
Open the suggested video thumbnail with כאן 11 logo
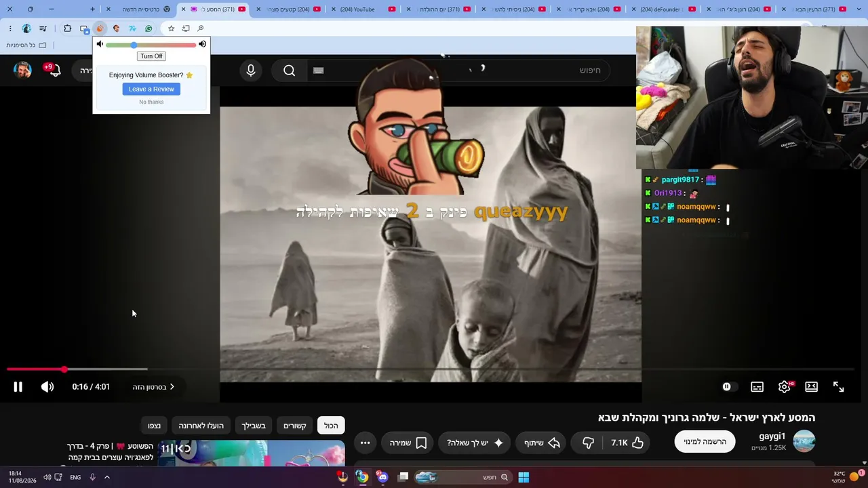[252, 454]
